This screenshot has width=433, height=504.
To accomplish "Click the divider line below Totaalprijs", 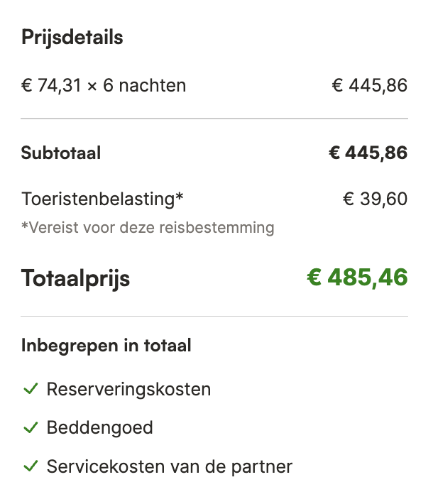I will tap(214, 316).
